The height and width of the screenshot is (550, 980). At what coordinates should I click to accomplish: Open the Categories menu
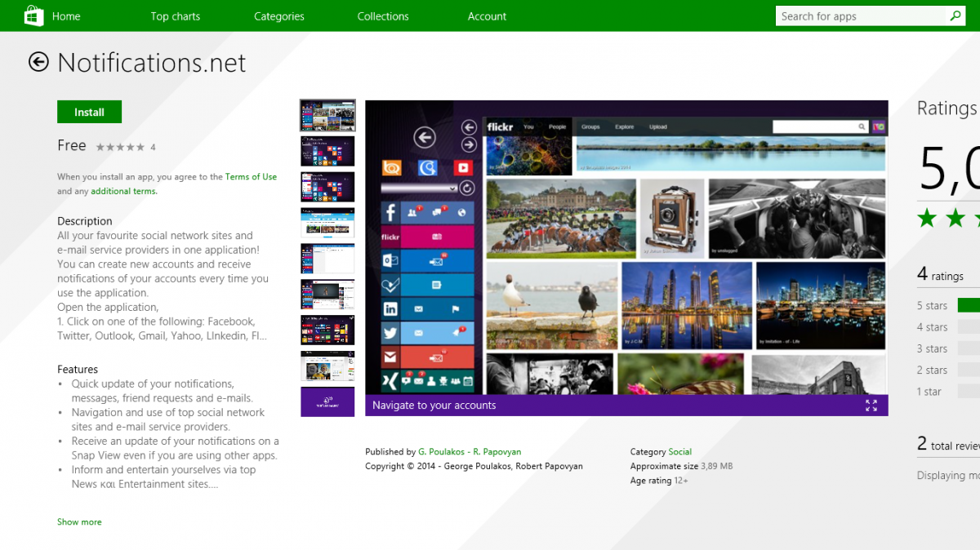click(279, 16)
